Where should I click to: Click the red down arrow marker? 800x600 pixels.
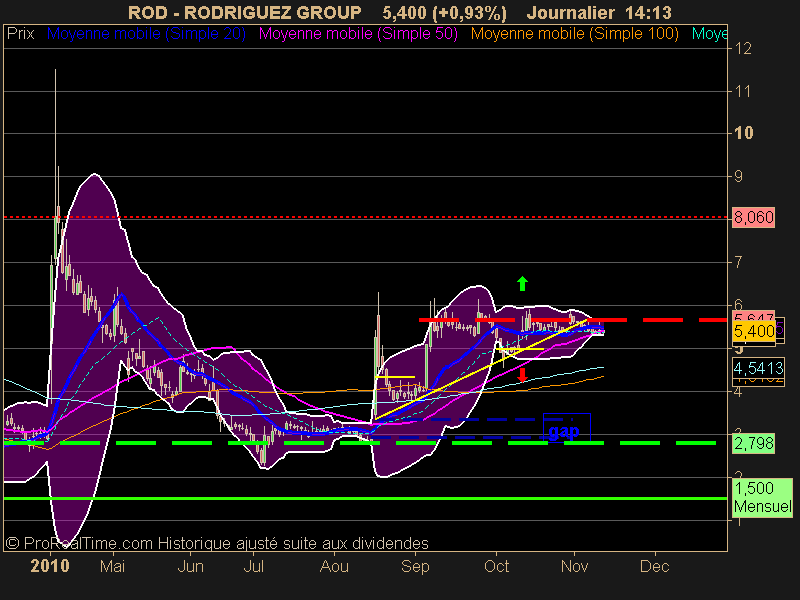click(x=522, y=376)
